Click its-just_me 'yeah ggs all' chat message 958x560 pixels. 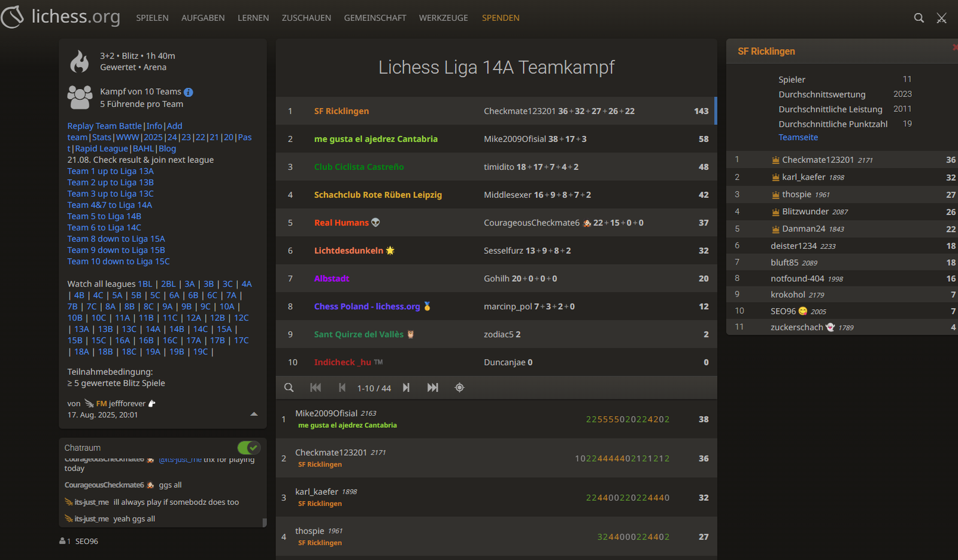[x=134, y=519]
